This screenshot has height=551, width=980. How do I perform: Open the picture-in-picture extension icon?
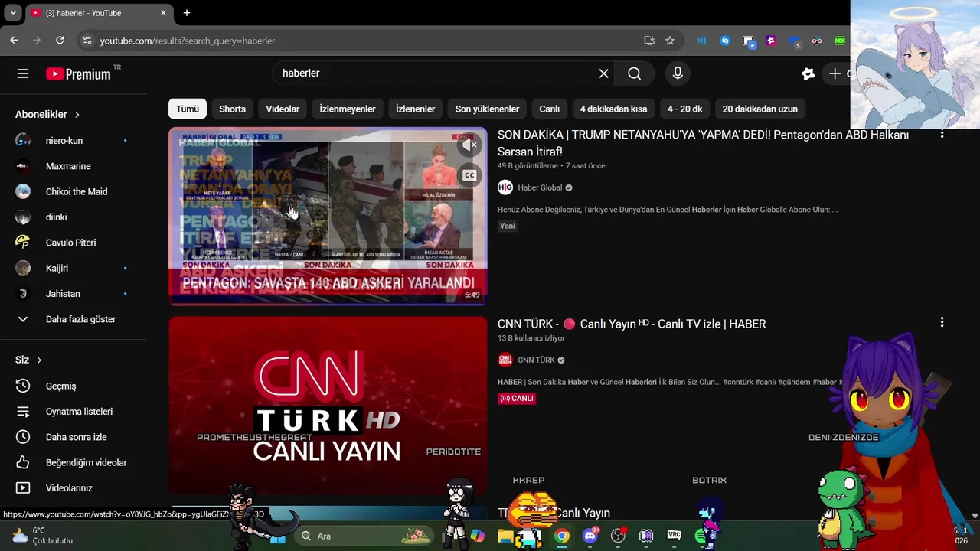[x=749, y=41]
